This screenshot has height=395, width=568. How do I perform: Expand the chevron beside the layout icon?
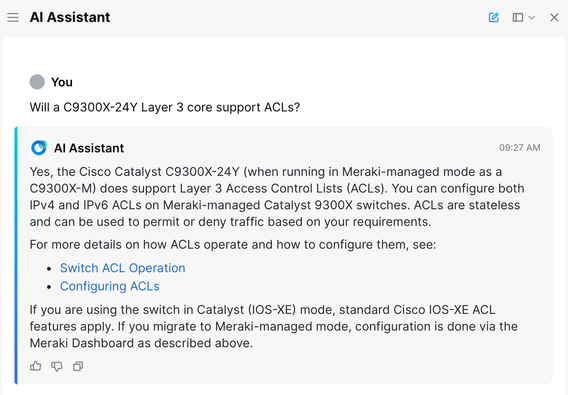(531, 17)
